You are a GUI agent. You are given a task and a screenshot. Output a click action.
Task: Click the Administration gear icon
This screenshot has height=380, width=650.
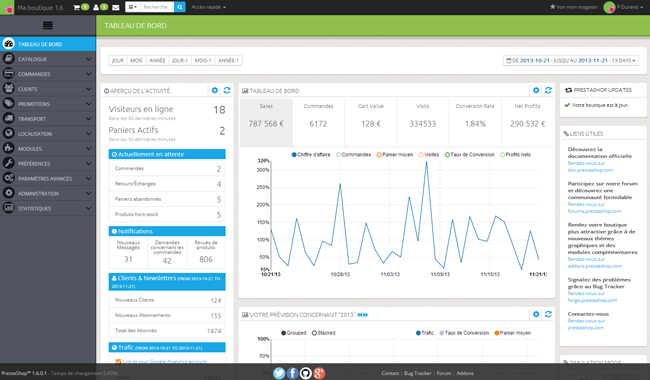pyautogui.click(x=8, y=193)
